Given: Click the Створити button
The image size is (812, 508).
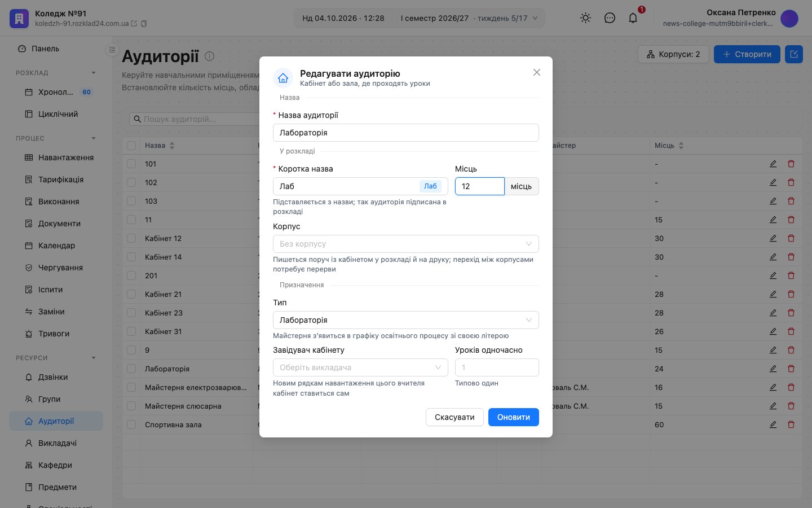Looking at the screenshot, I should [x=747, y=54].
